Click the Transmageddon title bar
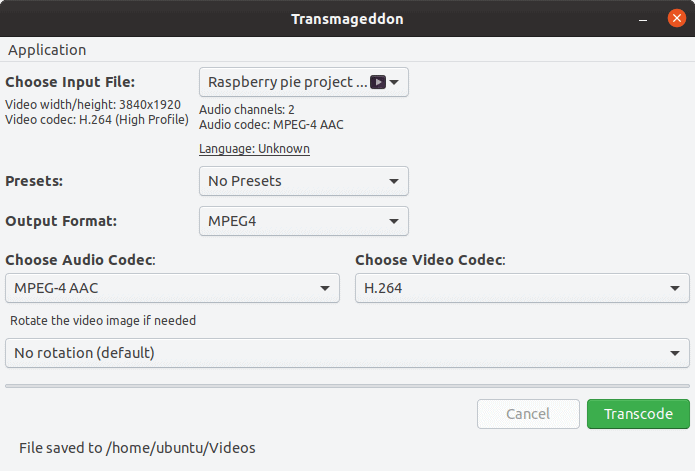This screenshot has height=471, width=695. [347, 19]
